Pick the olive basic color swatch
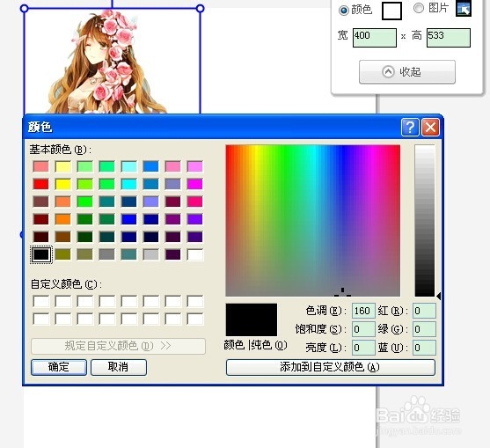The image size is (490, 448). pos(62,254)
